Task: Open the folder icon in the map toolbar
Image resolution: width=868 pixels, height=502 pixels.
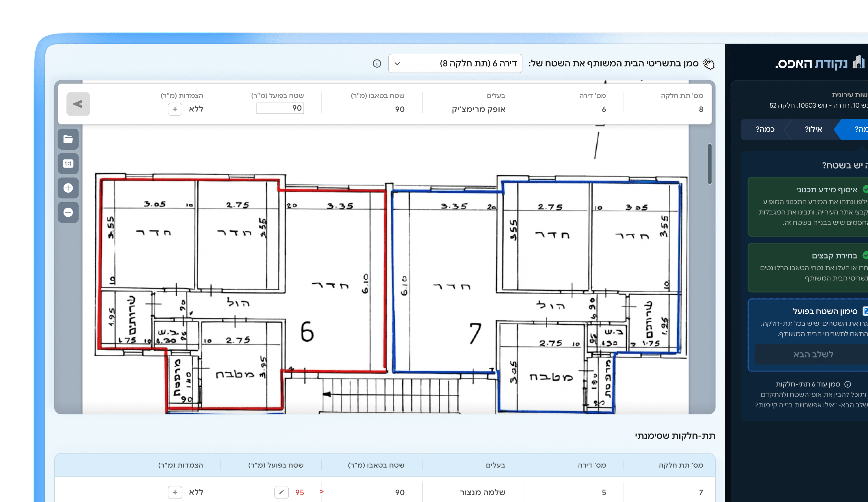Action: (x=68, y=140)
